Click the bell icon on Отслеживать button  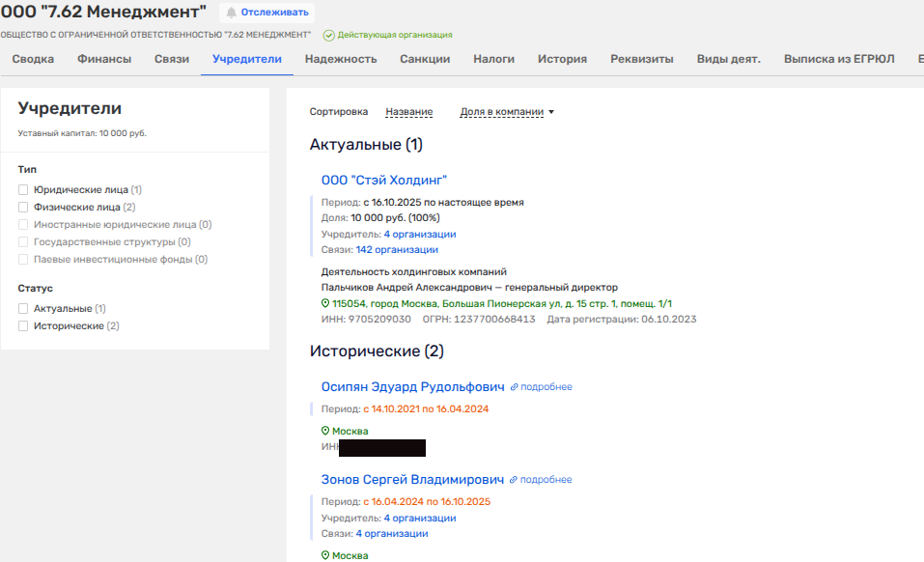232,13
